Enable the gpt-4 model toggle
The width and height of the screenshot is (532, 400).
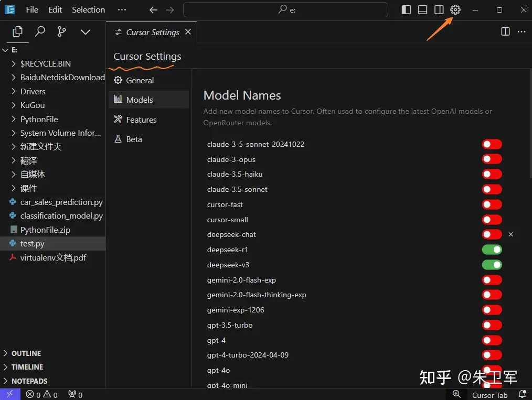[492, 340]
